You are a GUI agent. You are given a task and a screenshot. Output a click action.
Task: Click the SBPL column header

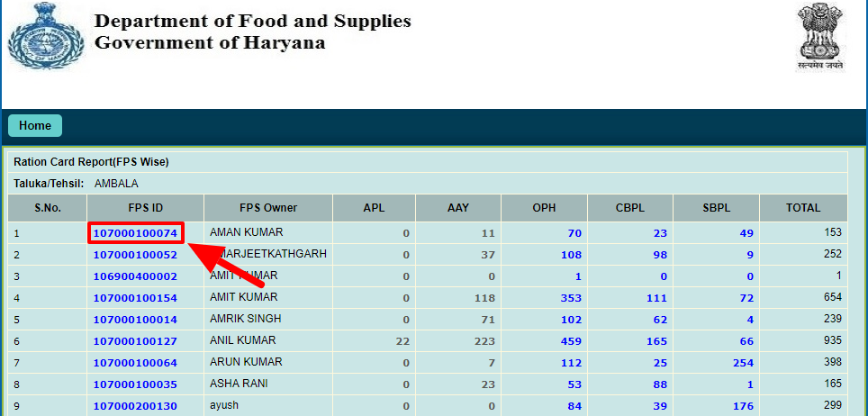click(x=717, y=208)
